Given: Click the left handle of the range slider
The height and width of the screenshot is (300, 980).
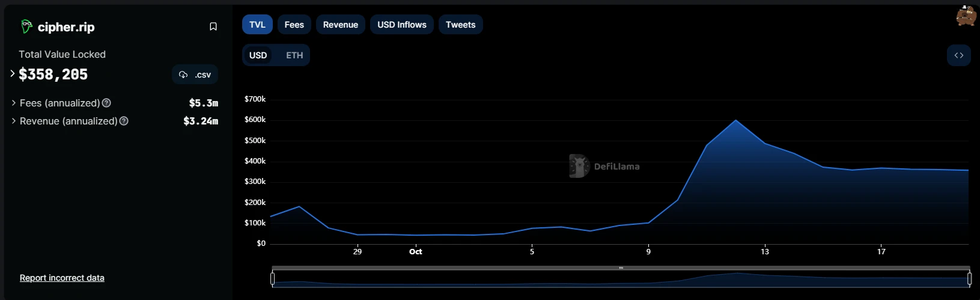Looking at the screenshot, I should tap(273, 278).
